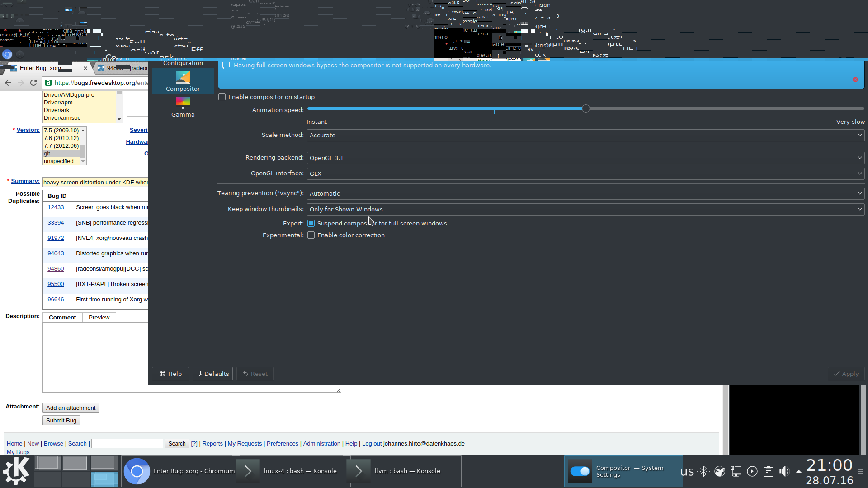868x488 pixels.
Task: Click the Animation speed slider handle
Action: tap(585, 108)
